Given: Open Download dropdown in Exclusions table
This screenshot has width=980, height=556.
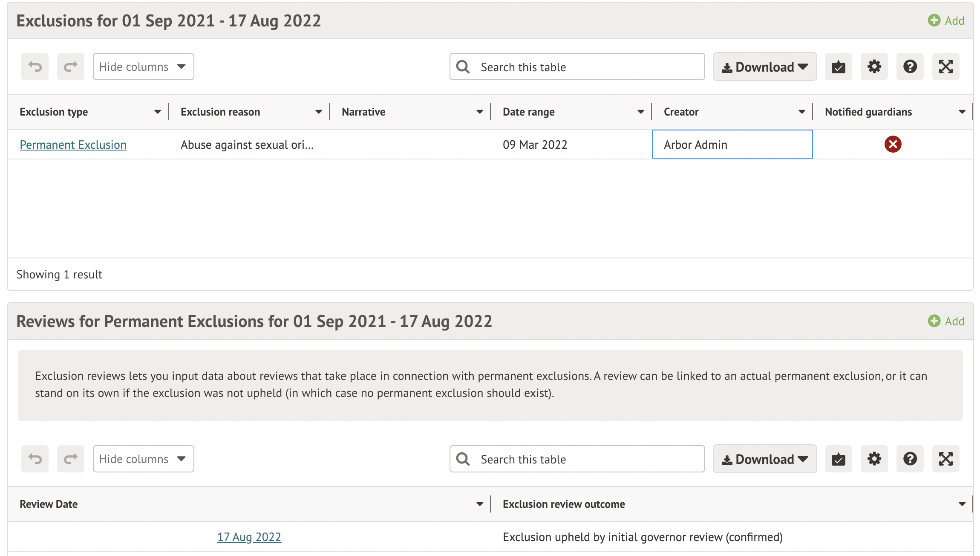Looking at the screenshot, I should (x=764, y=67).
